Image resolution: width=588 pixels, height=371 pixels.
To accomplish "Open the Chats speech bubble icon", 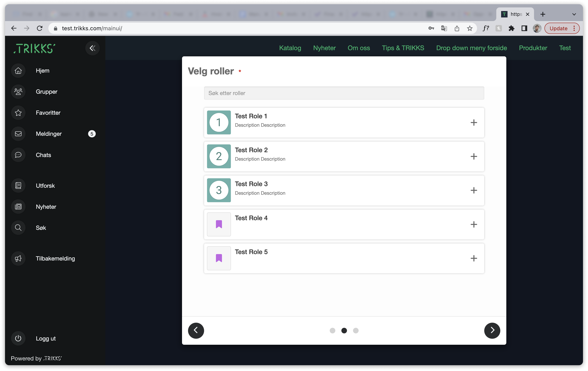I will (18, 155).
